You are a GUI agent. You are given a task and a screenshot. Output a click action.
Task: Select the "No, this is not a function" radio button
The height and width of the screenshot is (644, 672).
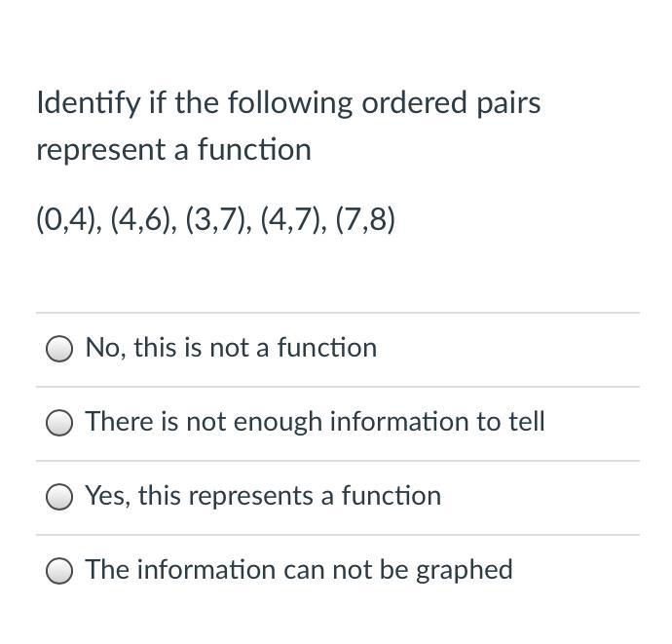[x=59, y=349]
